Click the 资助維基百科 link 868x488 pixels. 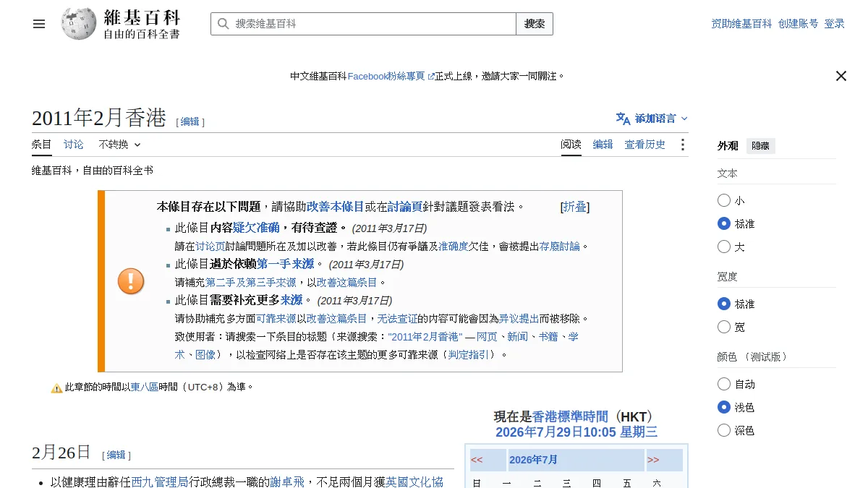pyautogui.click(x=741, y=24)
